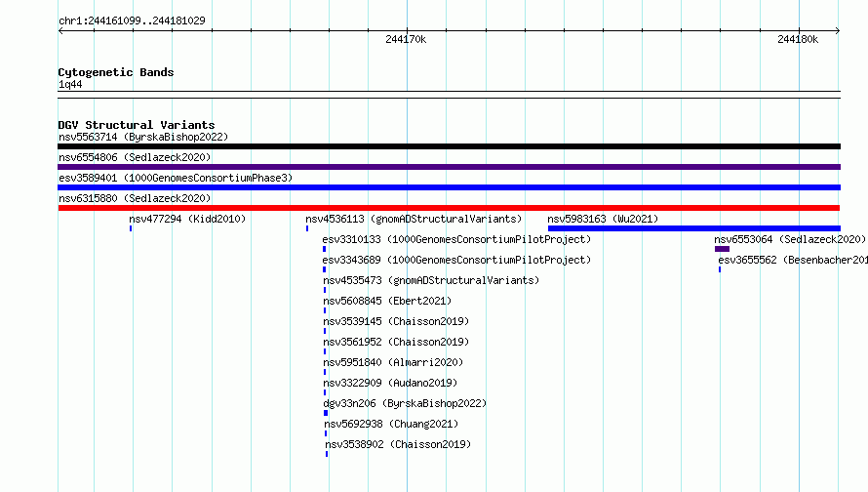
Task: Click the nsv6554806 (Sedlazeck2020) label
Action: point(135,157)
